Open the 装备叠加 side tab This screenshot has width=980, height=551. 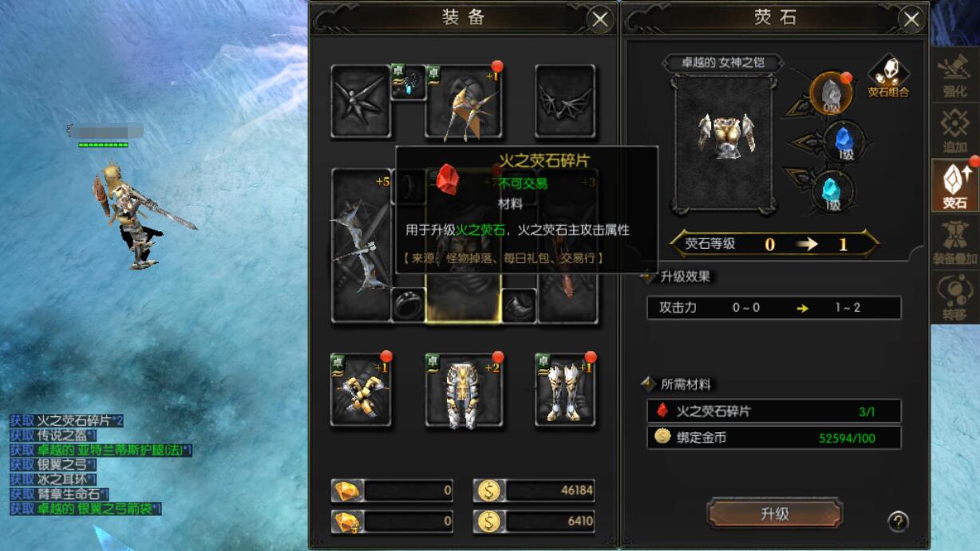pos(955,242)
